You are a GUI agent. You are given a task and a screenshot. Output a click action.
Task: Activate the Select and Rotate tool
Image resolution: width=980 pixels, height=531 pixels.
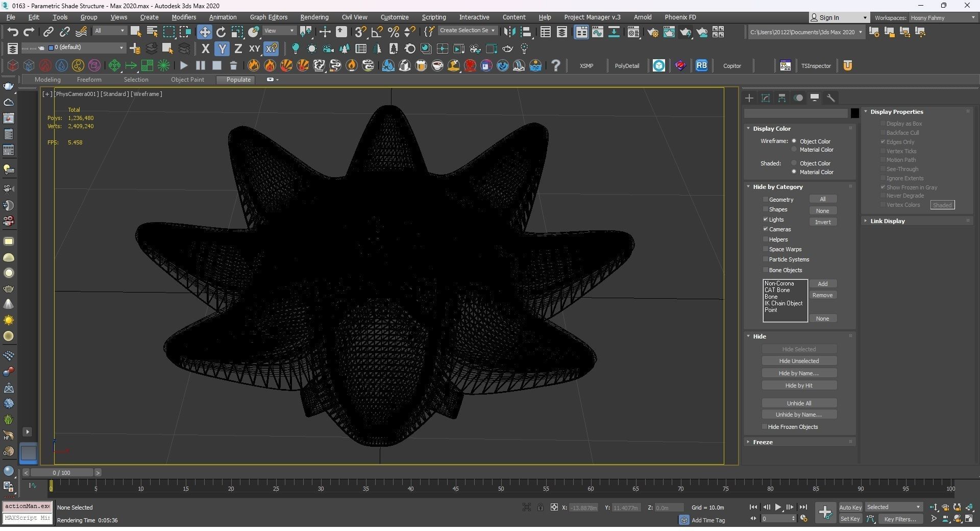click(x=221, y=32)
